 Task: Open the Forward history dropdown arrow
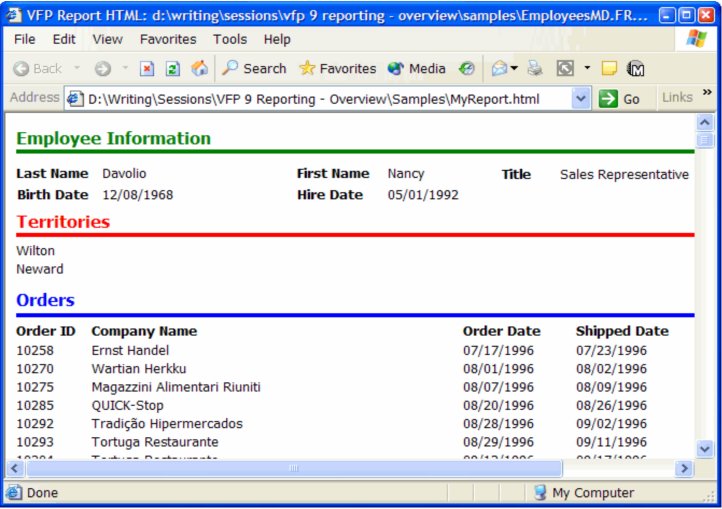[x=125, y=68]
